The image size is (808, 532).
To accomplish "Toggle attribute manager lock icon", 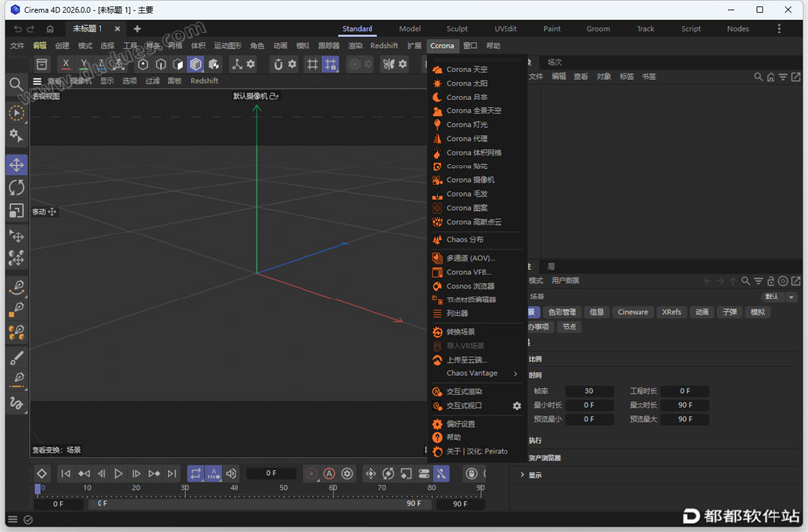I will tap(771, 281).
